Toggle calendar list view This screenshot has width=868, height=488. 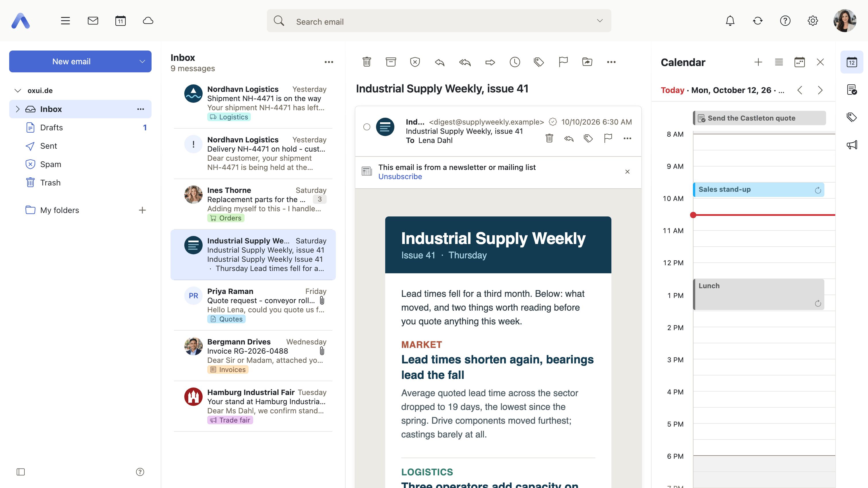pyautogui.click(x=779, y=62)
